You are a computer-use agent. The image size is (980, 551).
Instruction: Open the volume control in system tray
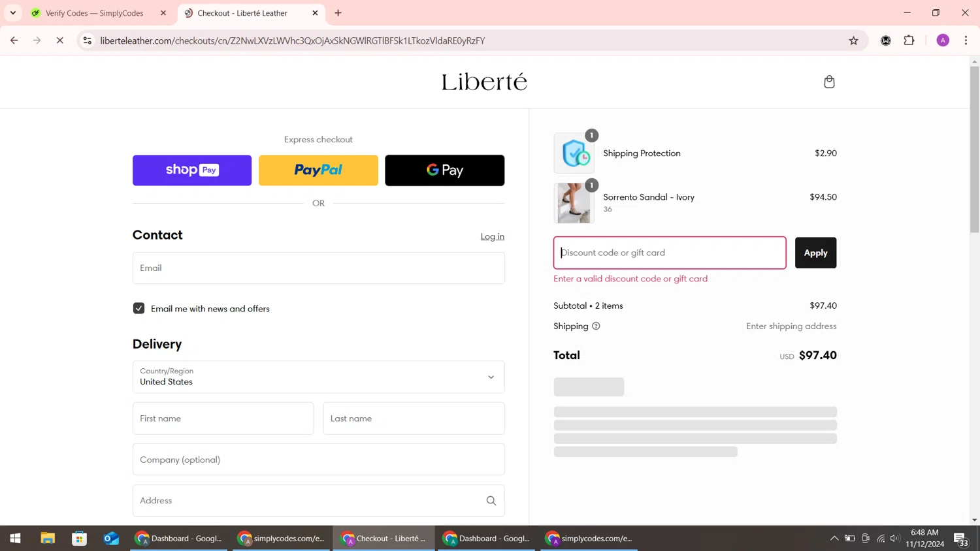click(895, 539)
